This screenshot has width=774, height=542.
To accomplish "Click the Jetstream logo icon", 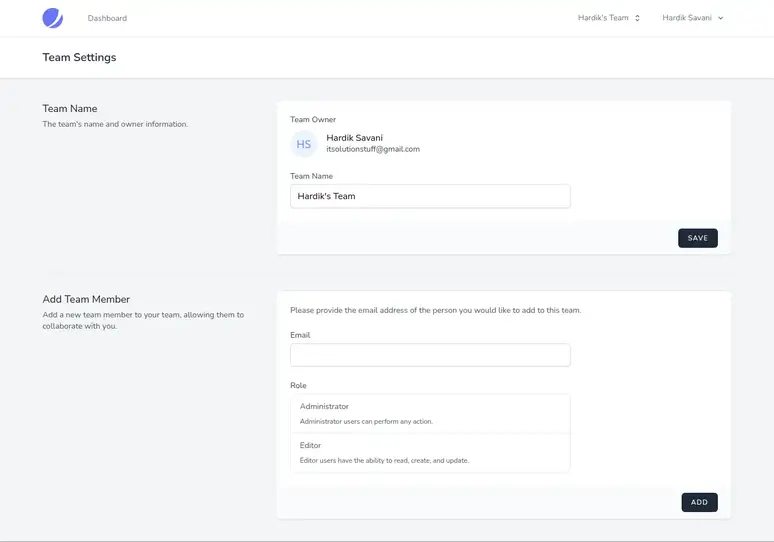I will pyautogui.click(x=52, y=18).
